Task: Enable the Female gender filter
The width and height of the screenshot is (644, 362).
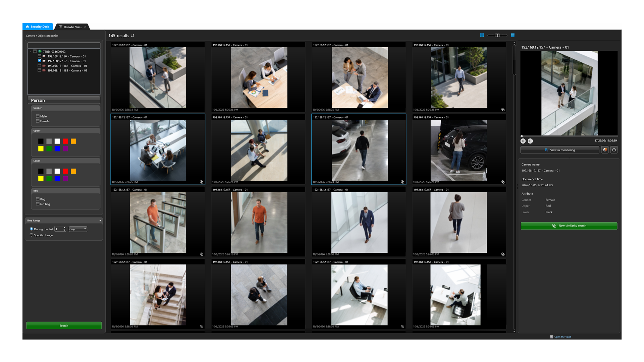Action: tap(38, 121)
